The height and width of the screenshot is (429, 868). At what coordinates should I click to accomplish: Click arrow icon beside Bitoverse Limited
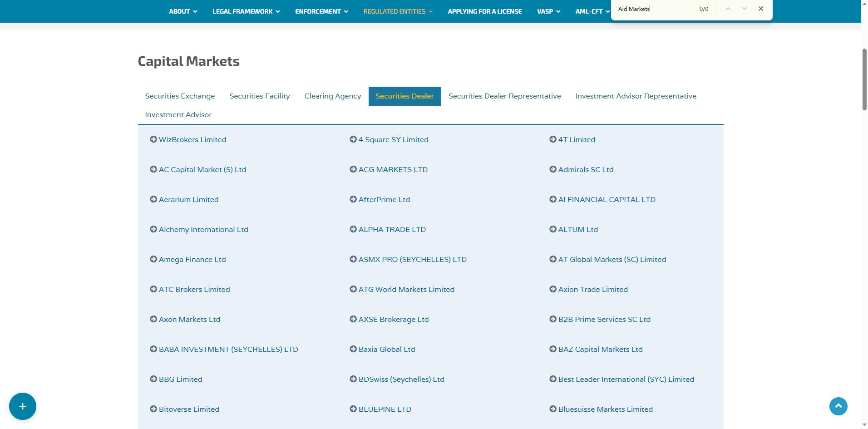click(153, 409)
